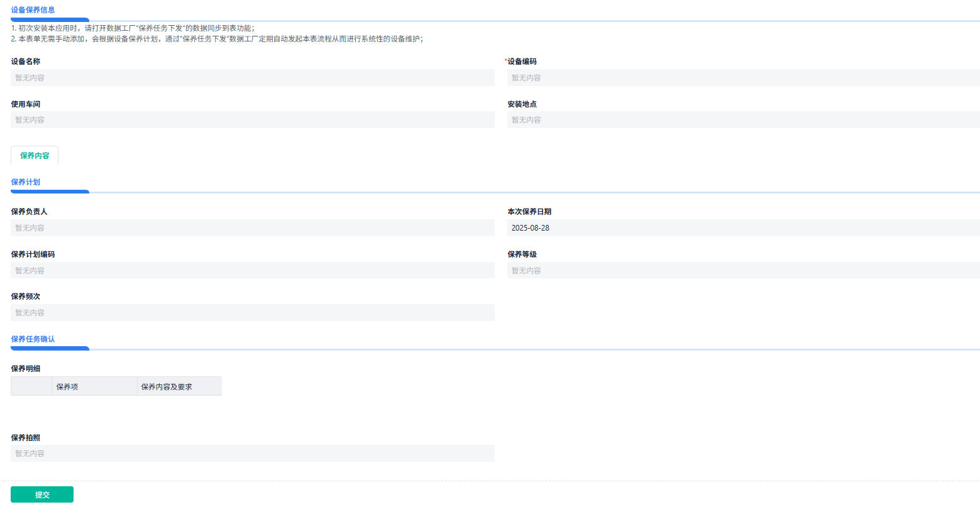Click the 保养计划编码 label
The width and height of the screenshot is (980, 507).
click(x=33, y=254)
